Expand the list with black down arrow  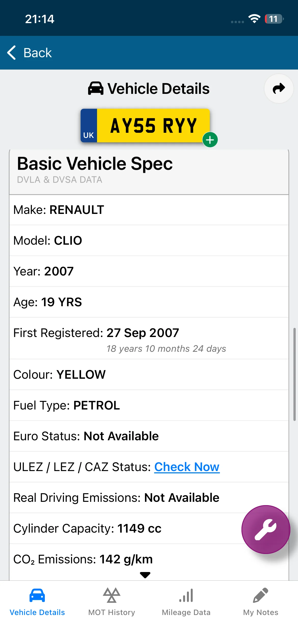coord(145,575)
